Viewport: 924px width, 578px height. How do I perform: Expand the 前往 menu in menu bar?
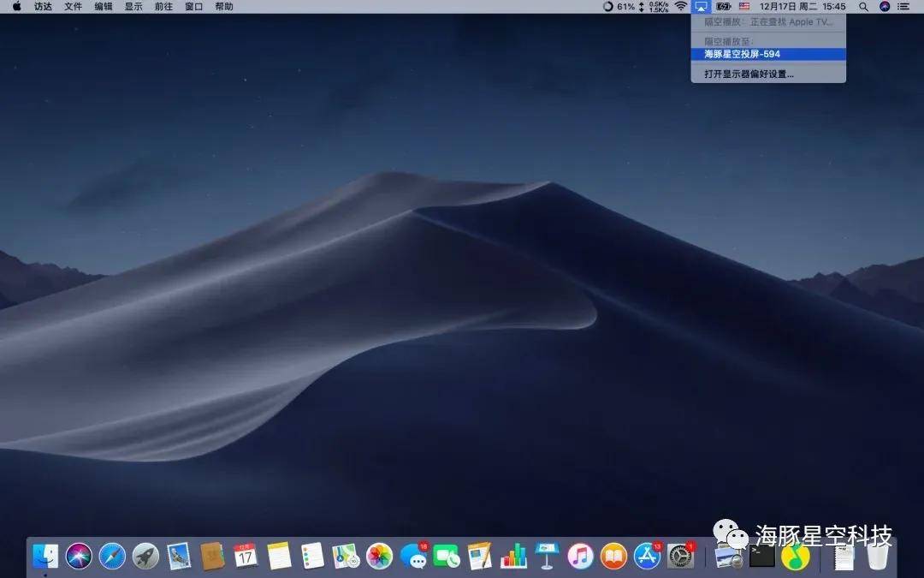[163, 7]
